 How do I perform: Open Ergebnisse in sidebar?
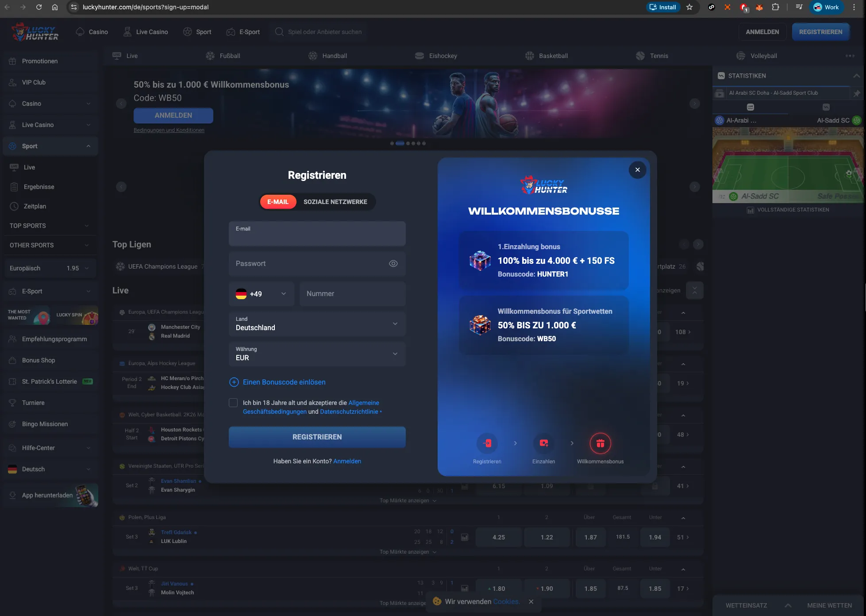pos(50,187)
